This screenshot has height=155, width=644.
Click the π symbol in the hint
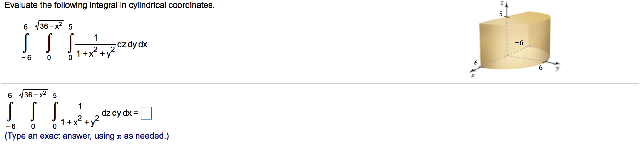[x=119, y=136]
